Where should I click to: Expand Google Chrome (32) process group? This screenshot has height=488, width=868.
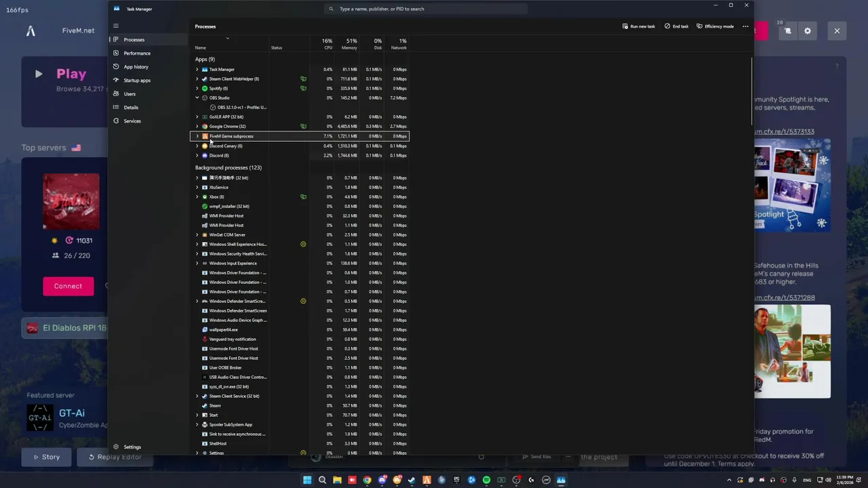[x=197, y=126]
